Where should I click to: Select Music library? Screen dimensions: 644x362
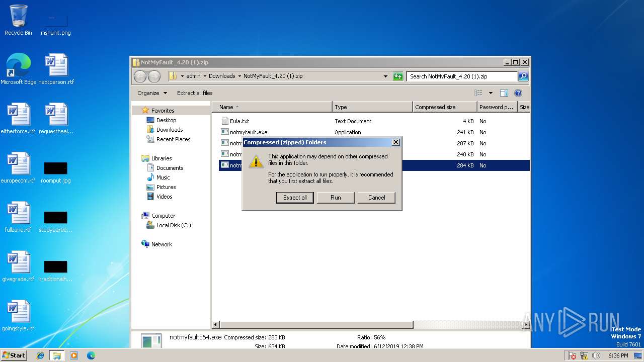[x=163, y=177]
